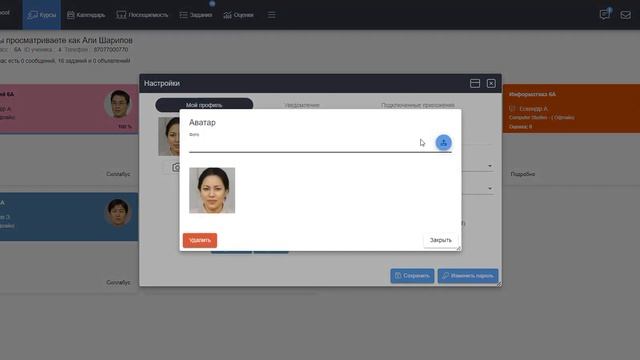Click the key icon on Изменить пароль
The height and width of the screenshot is (360, 640).
[x=446, y=276]
